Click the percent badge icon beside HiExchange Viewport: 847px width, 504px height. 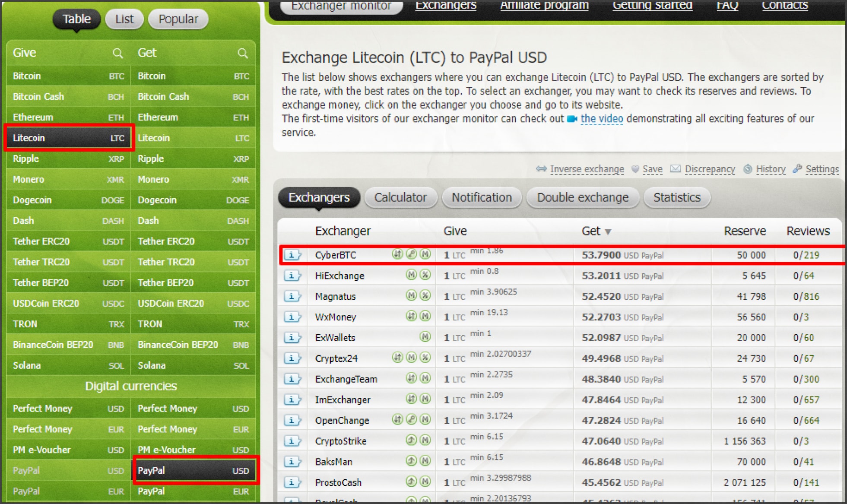point(425,275)
